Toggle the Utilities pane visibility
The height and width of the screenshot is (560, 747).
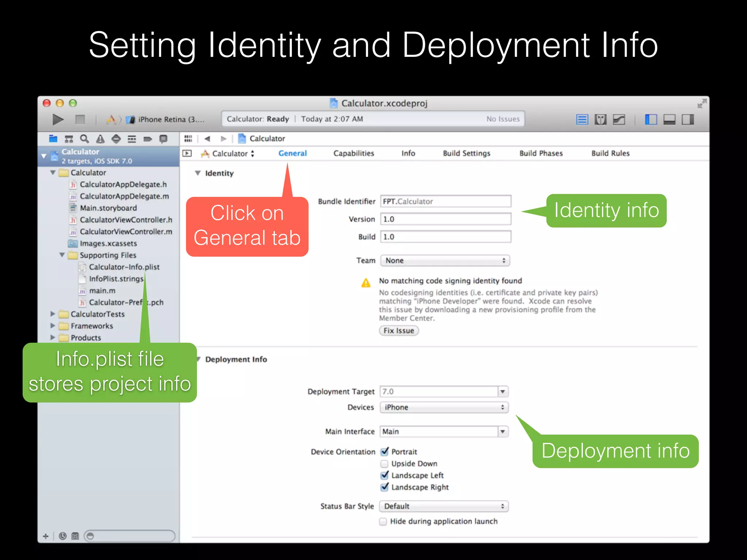click(x=688, y=120)
